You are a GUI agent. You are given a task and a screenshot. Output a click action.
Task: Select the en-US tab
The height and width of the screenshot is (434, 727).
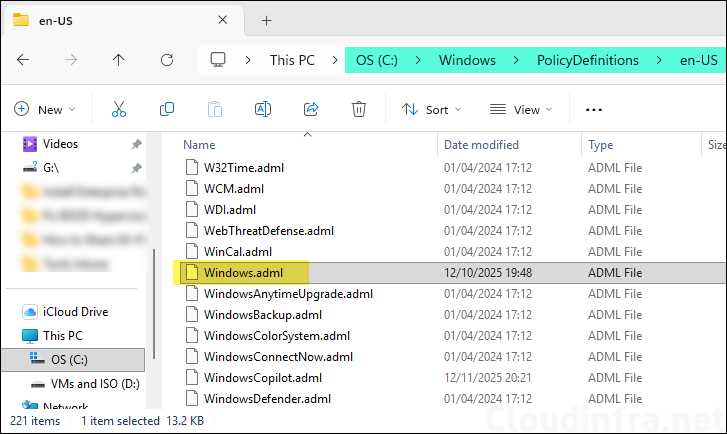point(123,20)
